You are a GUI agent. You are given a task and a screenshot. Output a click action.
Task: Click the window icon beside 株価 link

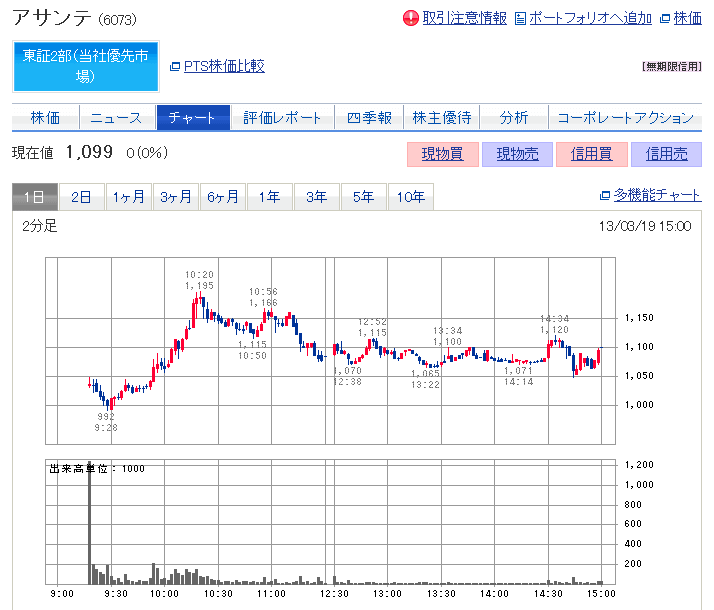point(665,18)
